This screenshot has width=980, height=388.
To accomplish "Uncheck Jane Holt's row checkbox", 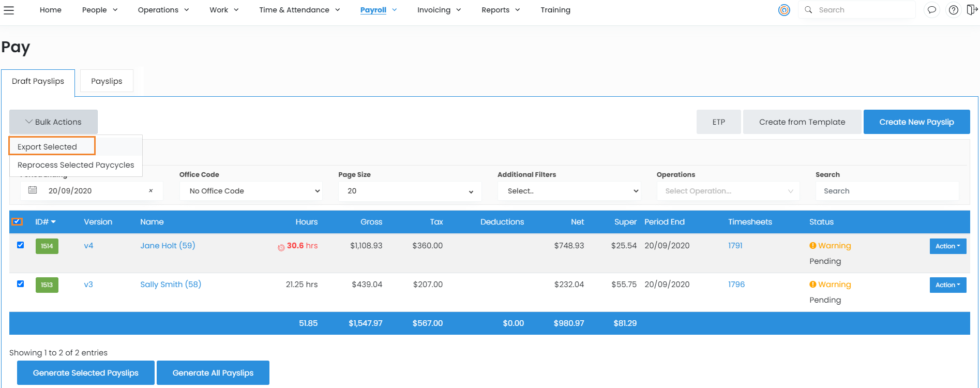I will (21, 245).
